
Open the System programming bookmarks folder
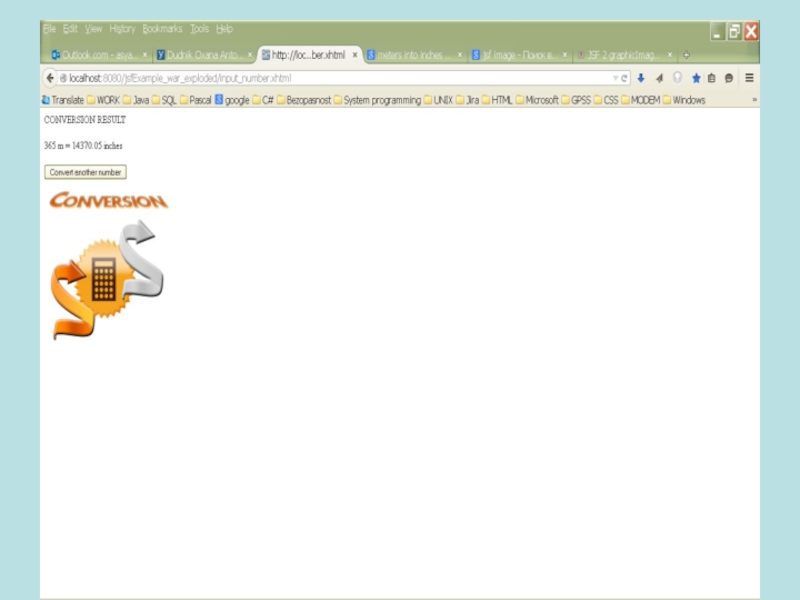378,100
